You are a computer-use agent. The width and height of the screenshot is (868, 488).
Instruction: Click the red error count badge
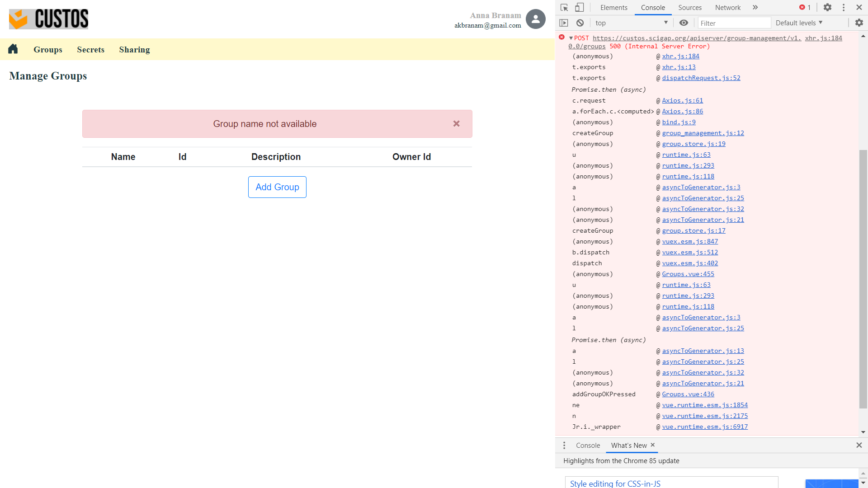(x=805, y=8)
